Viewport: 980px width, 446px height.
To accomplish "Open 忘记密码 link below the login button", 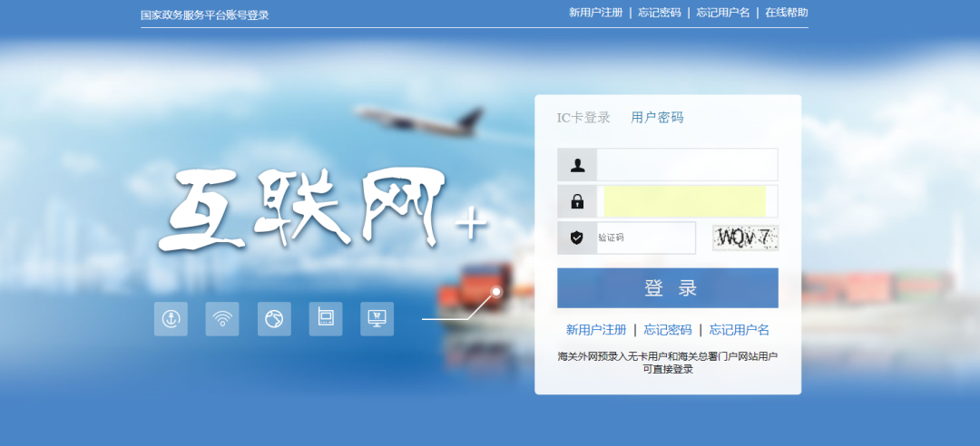I will (x=668, y=330).
